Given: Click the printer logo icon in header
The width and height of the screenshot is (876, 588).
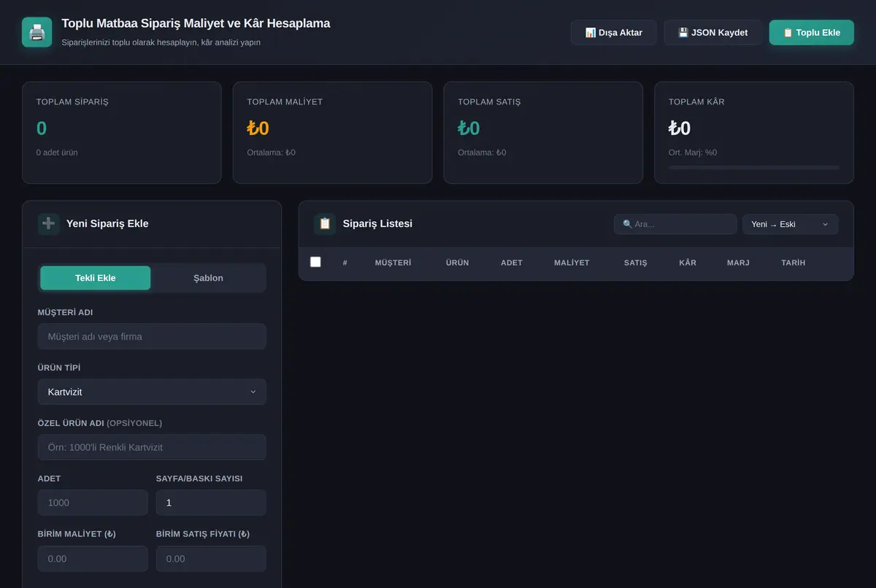Looking at the screenshot, I should 36,32.
